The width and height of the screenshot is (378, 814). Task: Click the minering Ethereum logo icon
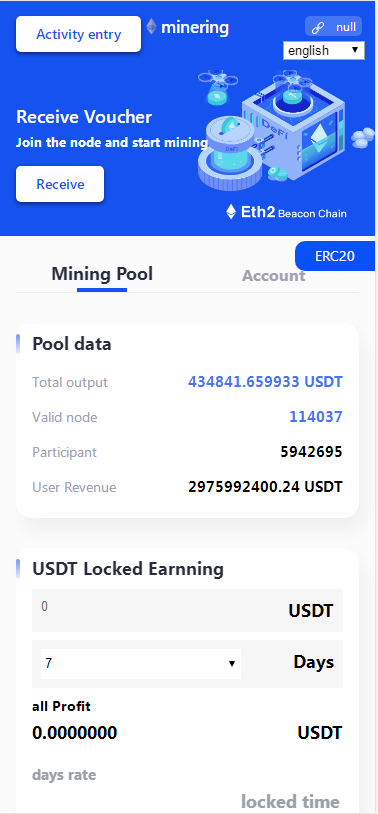(151, 27)
